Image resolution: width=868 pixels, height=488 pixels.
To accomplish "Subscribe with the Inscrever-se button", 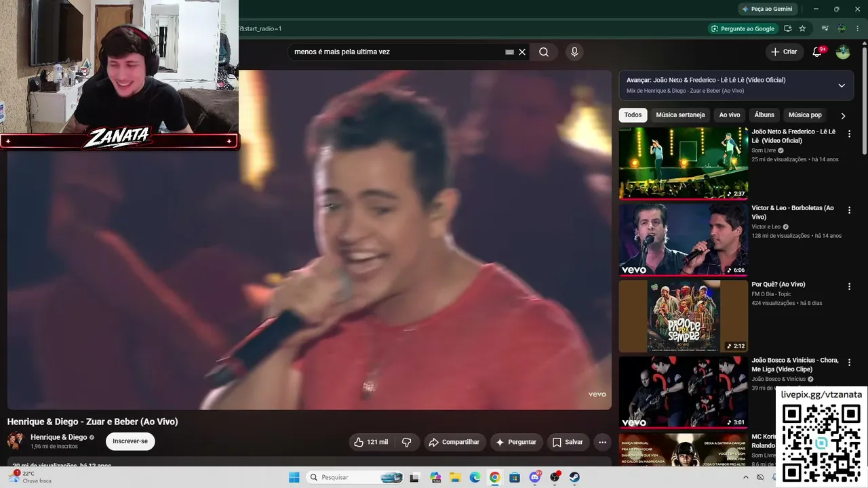I will (130, 441).
